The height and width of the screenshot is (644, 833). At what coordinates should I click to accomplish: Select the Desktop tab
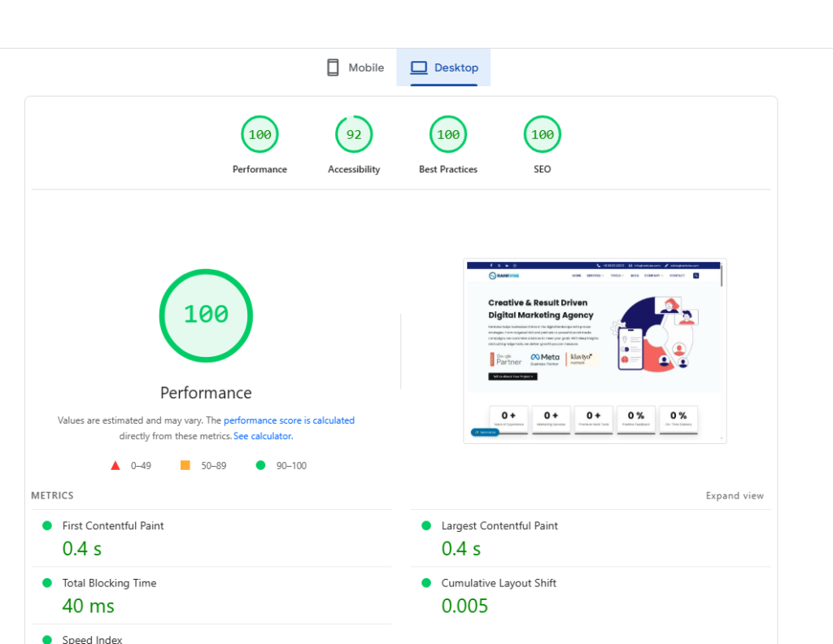(443, 67)
